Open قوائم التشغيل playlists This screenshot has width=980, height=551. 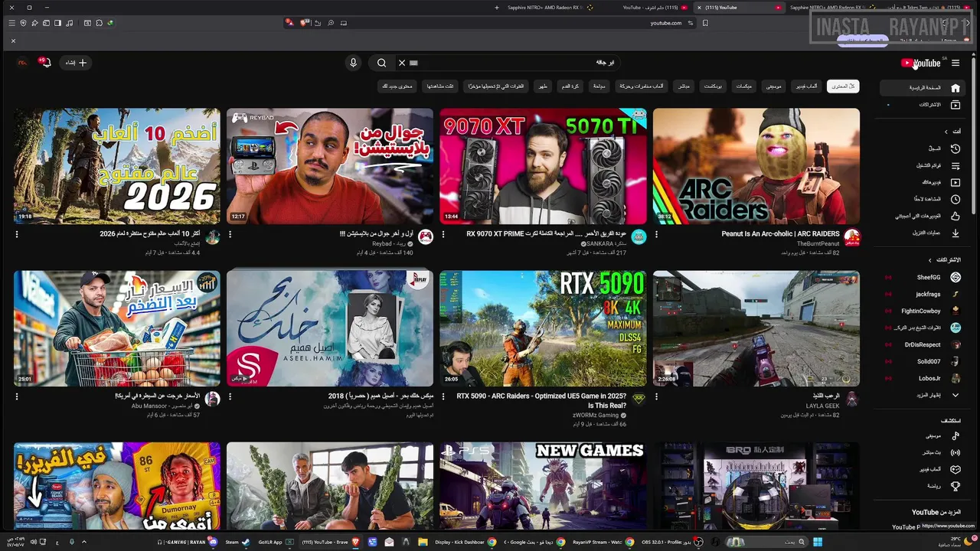point(923,165)
